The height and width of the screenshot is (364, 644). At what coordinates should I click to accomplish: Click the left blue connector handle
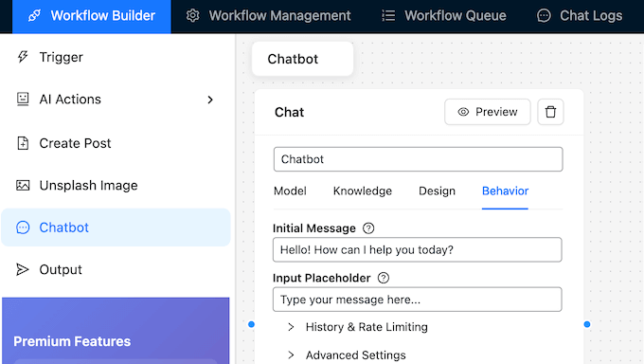click(251, 324)
